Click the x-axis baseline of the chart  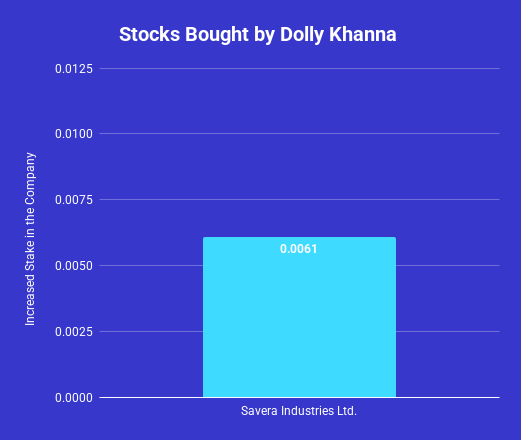pos(299,397)
